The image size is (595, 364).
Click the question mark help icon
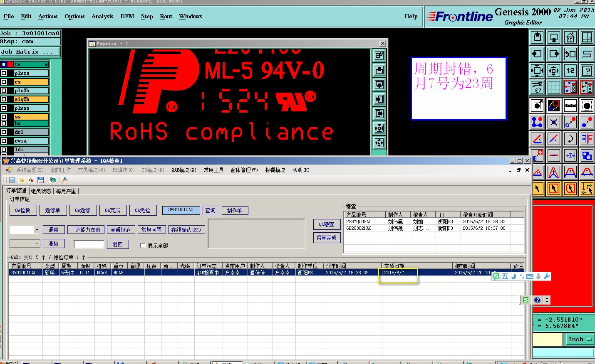click(x=587, y=71)
